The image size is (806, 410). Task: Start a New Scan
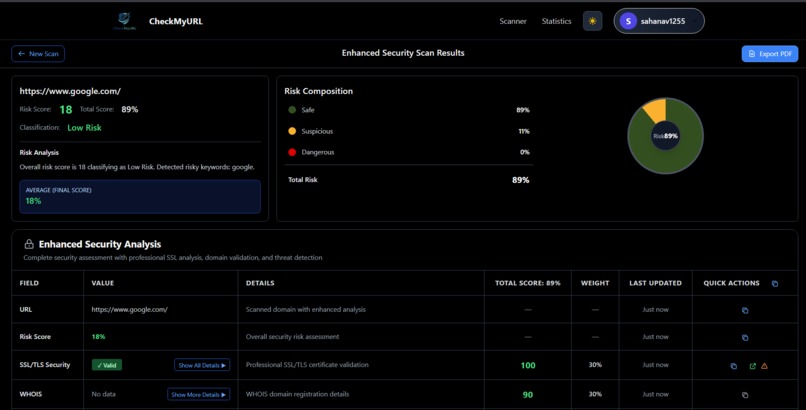coord(38,53)
